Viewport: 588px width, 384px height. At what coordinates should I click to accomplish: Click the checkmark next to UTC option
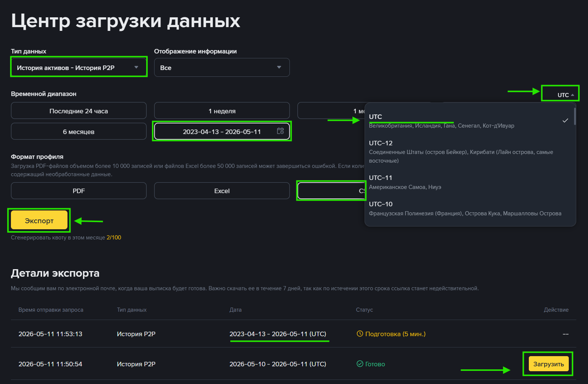pyautogui.click(x=565, y=120)
